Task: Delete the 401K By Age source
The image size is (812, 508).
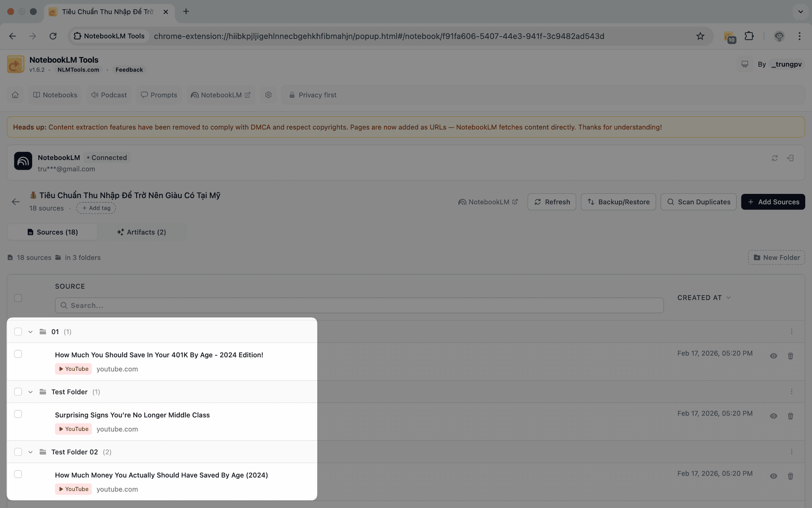Action: tap(790, 356)
